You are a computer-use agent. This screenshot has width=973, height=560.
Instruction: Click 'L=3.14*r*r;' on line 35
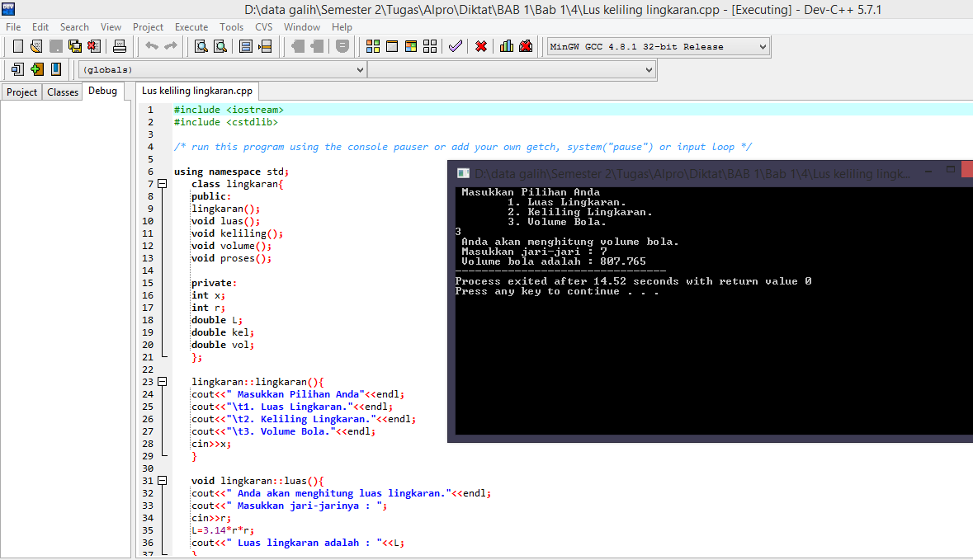coord(223,530)
